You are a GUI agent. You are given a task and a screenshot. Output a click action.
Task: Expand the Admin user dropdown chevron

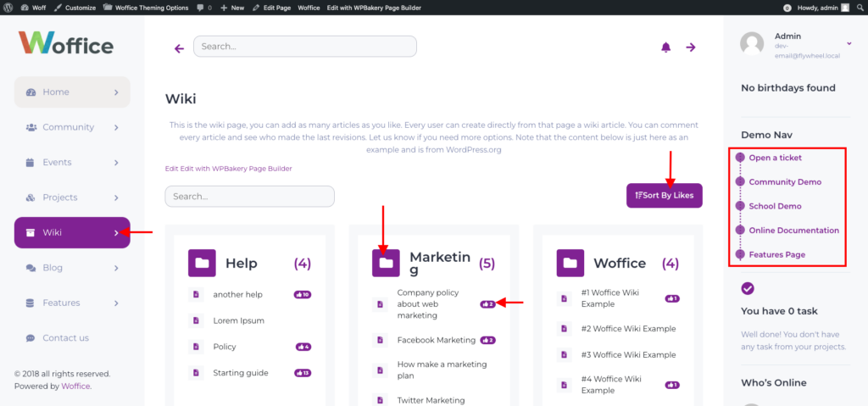849,43
